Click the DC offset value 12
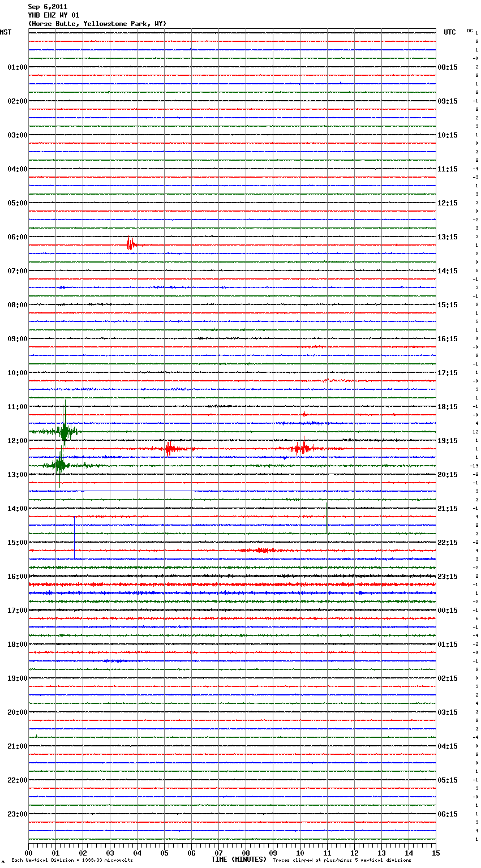Image resolution: width=481 pixels, height=868 pixels. [x=475, y=432]
